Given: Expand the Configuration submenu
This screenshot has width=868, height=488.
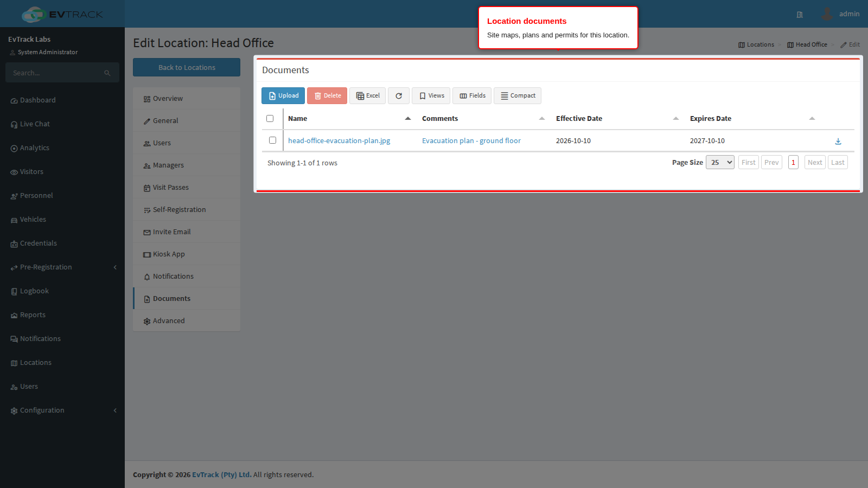Looking at the screenshot, I should (62, 410).
